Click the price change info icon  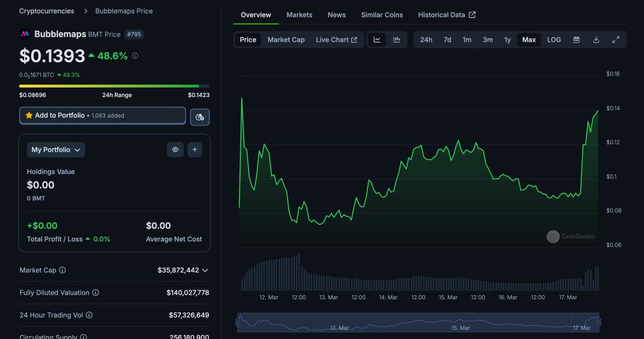point(135,56)
